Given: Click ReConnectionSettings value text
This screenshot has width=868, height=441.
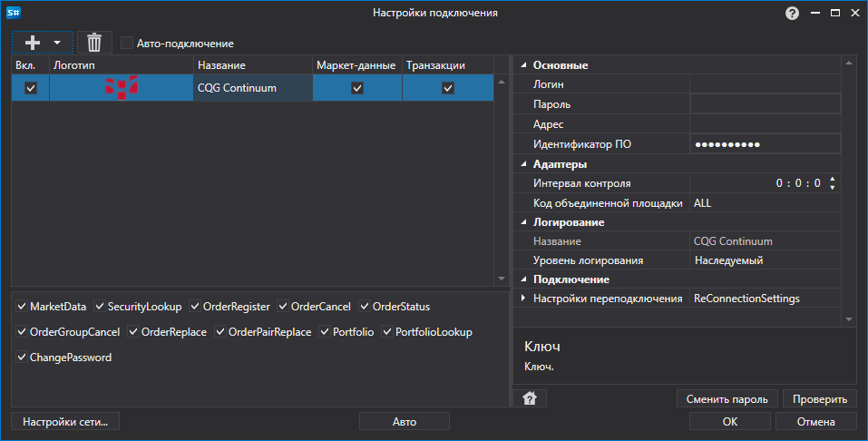Looking at the screenshot, I should (x=746, y=298).
